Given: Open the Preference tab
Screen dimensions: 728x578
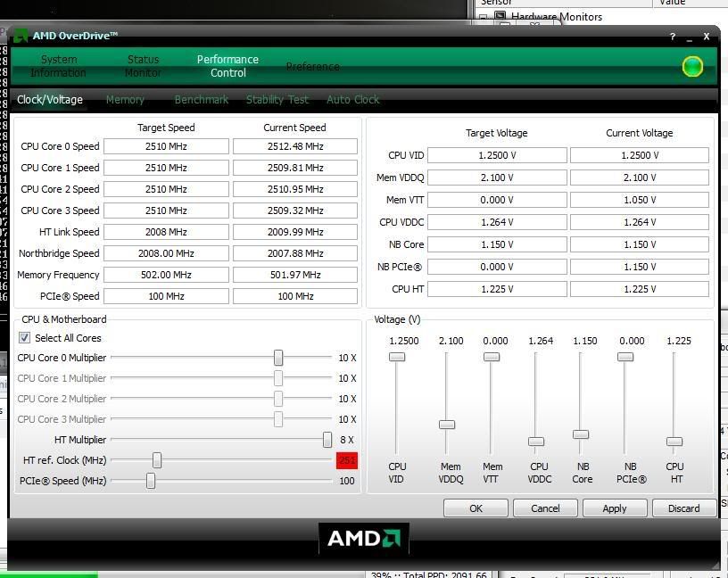Looking at the screenshot, I should click(x=312, y=66).
